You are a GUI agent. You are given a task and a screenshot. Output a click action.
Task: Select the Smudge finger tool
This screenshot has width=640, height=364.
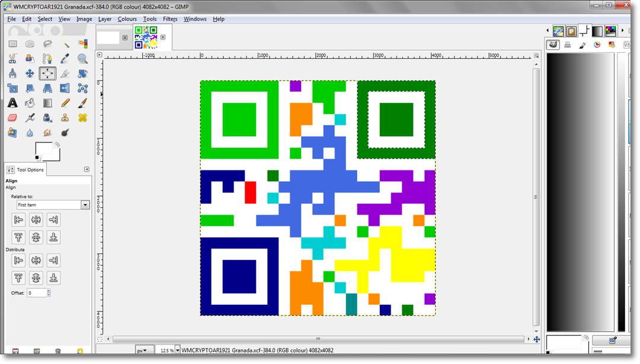(x=47, y=133)
